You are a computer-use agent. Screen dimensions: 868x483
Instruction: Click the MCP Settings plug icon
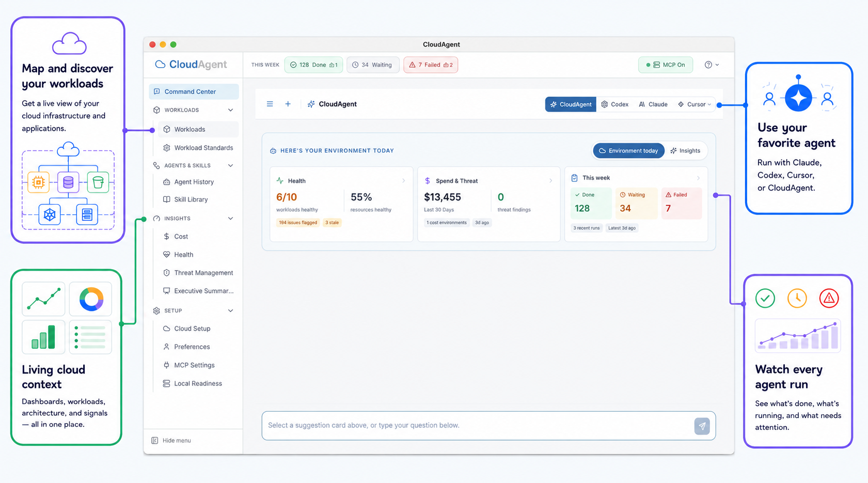pos(166,365)
